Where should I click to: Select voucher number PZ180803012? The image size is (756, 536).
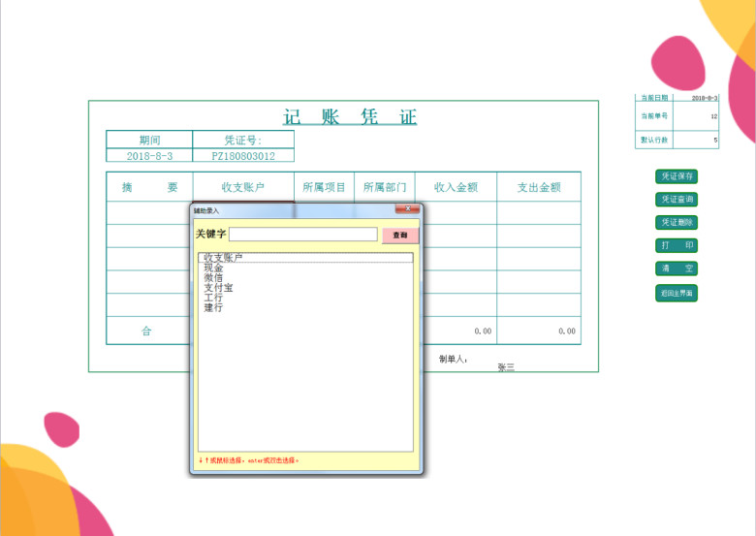pos(243,156)
